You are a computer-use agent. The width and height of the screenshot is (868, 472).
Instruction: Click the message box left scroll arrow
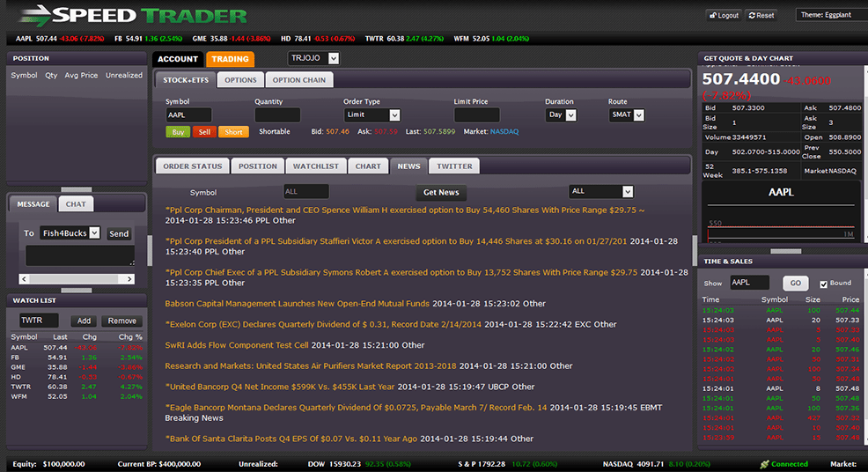point(25,278)
